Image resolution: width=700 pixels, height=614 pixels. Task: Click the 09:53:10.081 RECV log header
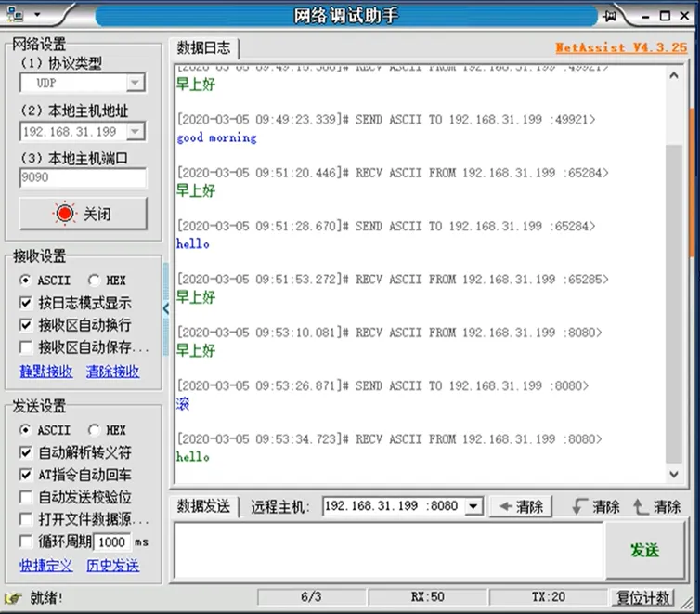click(389, 333)
